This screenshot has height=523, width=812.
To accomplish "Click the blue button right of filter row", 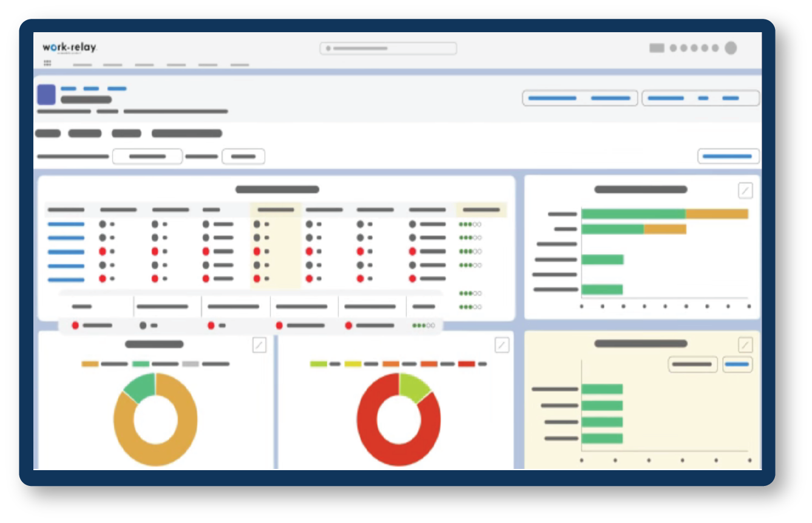I will pos(728,156).
